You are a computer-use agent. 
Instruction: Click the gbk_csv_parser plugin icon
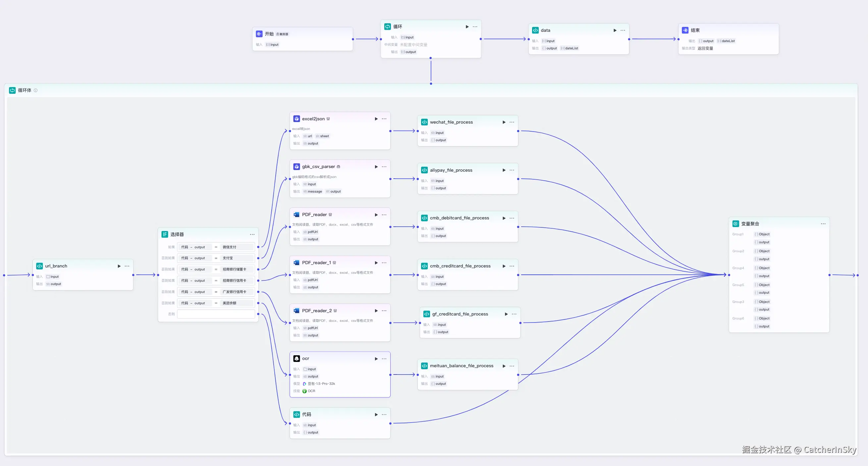pyautogui.click(x=296, y=166)
